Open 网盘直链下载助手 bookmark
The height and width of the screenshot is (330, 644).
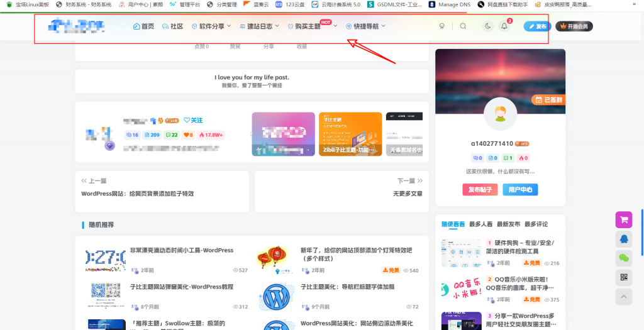(504, 4)
